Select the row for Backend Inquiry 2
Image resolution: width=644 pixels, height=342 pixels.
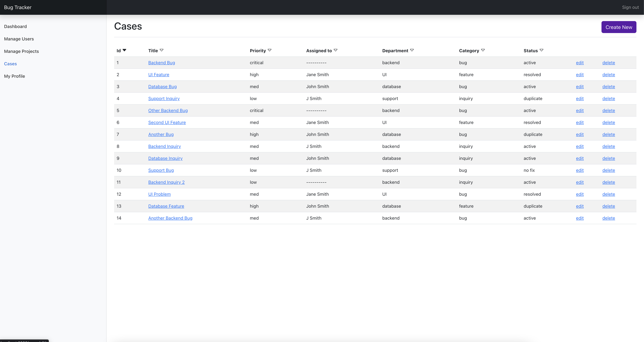(x=166, y=182)
